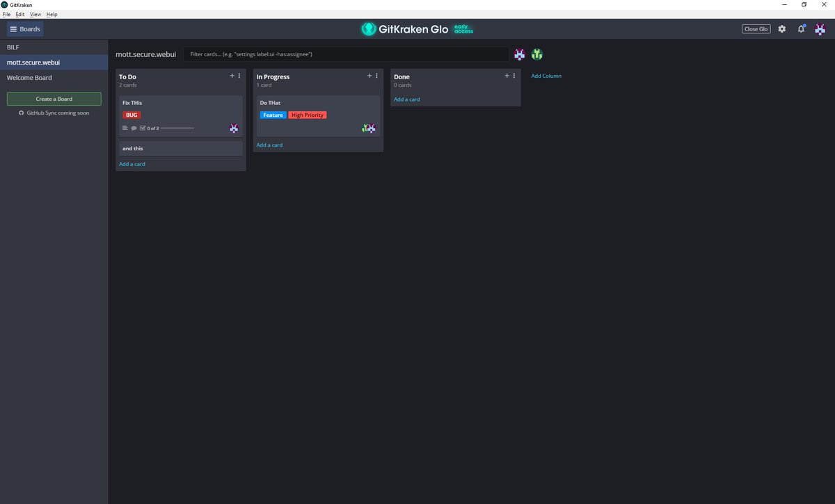Open the settings gear icon
The width and height of the screenshot is (835, 504).
click(781, 29)
